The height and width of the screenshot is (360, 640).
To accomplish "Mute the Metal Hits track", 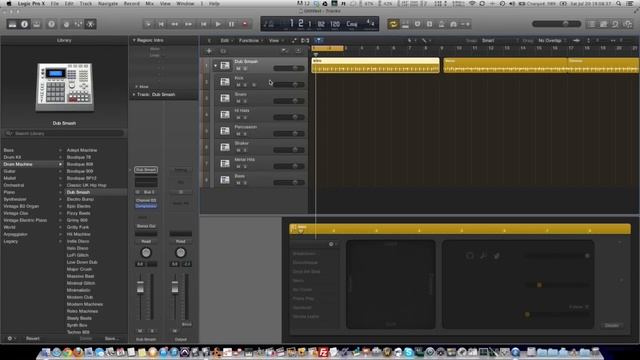I will pyautogui.click(x=238, y=167).
